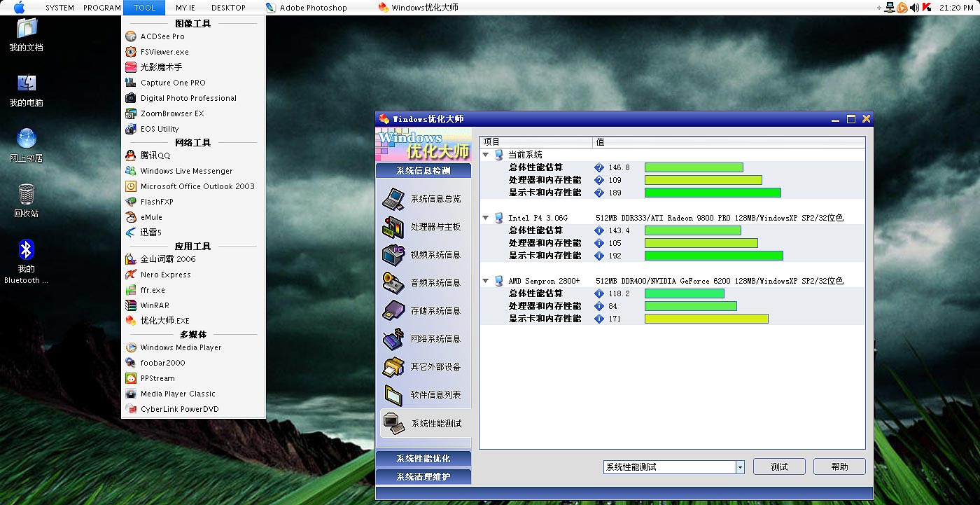Launch Capture One PRO
This screenshot has height=505, width=980.
coord(193,83)
